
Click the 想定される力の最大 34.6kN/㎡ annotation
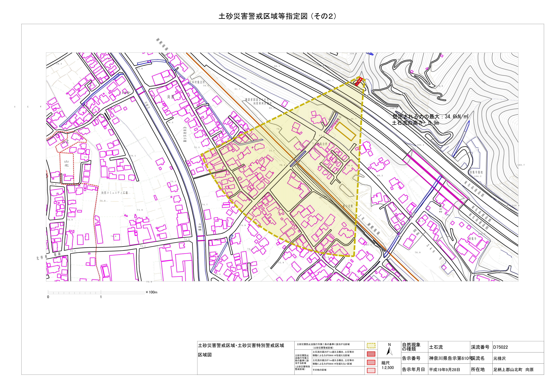pyautogui.click(x=430, y=117)
